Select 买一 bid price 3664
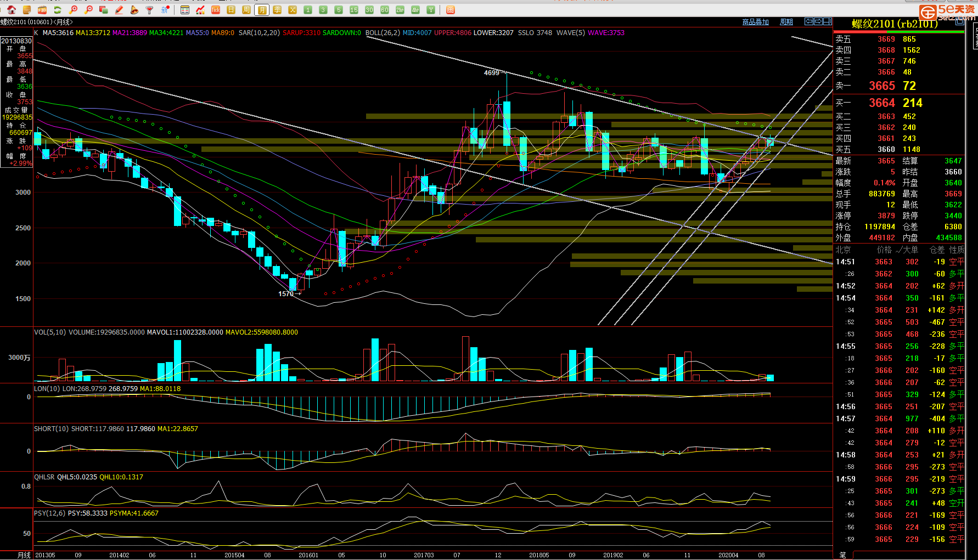The width and height of the screenshot is (978, 560). (x=882, y=103)
